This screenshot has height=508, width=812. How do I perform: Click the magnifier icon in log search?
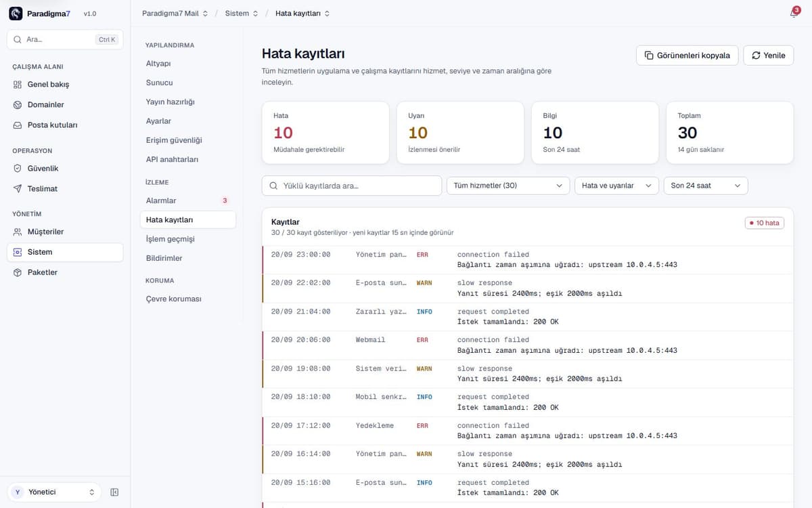tap(274, 186)
